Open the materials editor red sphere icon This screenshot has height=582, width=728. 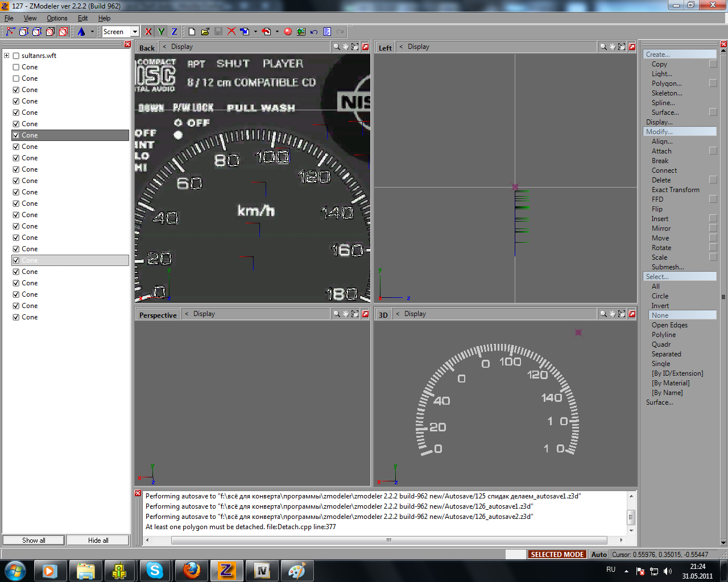(288, 32)
